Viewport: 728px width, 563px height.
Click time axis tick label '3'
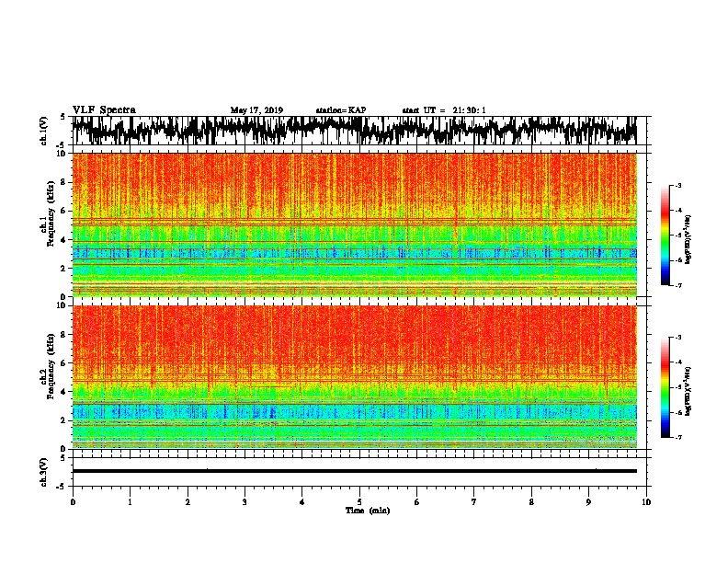[245, 502]
